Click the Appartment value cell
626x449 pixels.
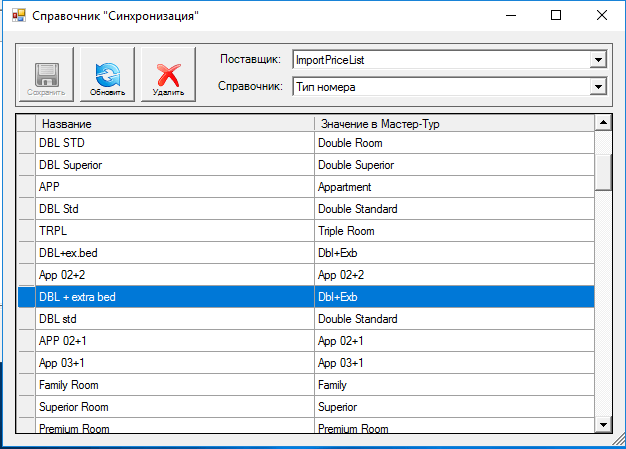(454, 187)
